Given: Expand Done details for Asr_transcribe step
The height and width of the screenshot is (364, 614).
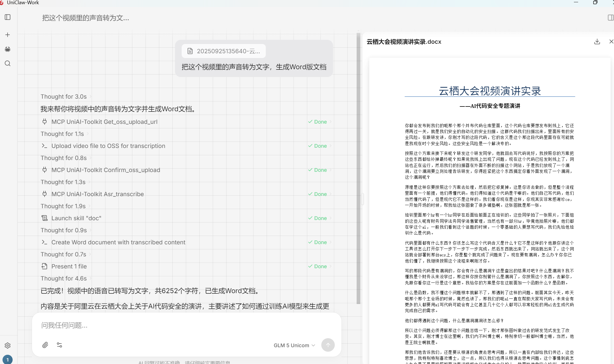Looking at the screenshot, I should [320, 194].
